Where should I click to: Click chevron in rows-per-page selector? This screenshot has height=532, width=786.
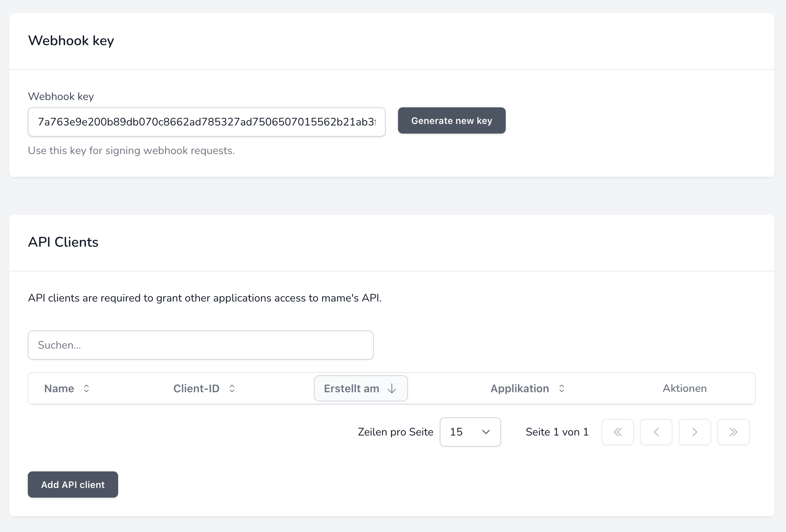pyautogui.click(x=486, y=432)
